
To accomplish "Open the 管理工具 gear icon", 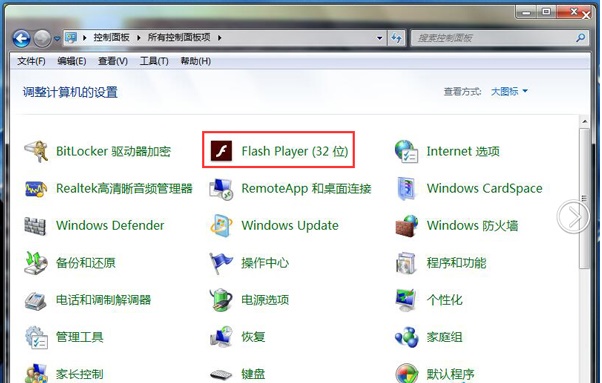I will (36, 337).
